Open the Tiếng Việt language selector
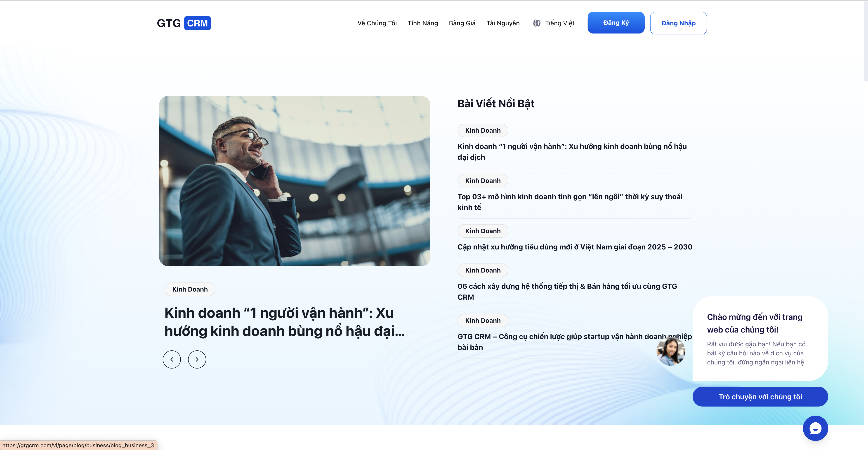 (559, 23)
